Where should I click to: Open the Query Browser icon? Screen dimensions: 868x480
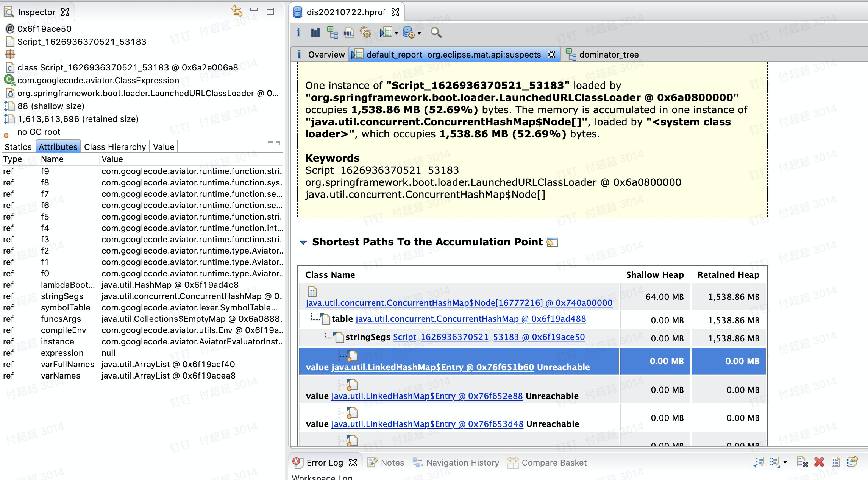pos(386,33)
